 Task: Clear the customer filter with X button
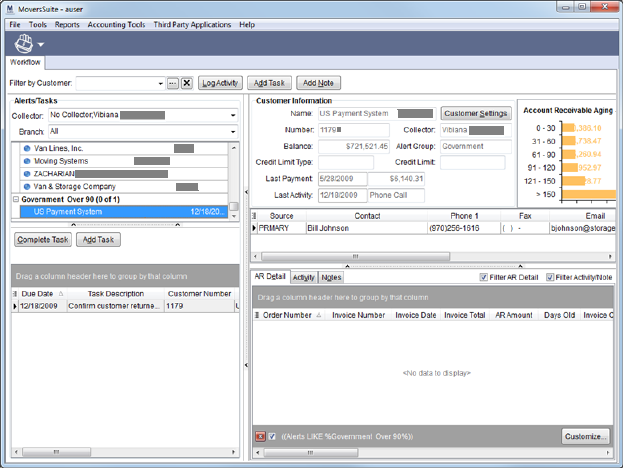click(x=186, y=83)
